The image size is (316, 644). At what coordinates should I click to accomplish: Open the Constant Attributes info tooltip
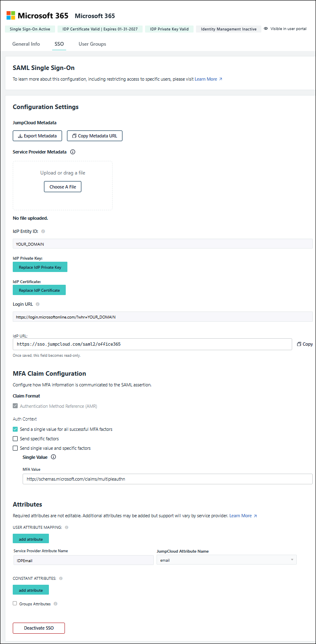(60, 578)
